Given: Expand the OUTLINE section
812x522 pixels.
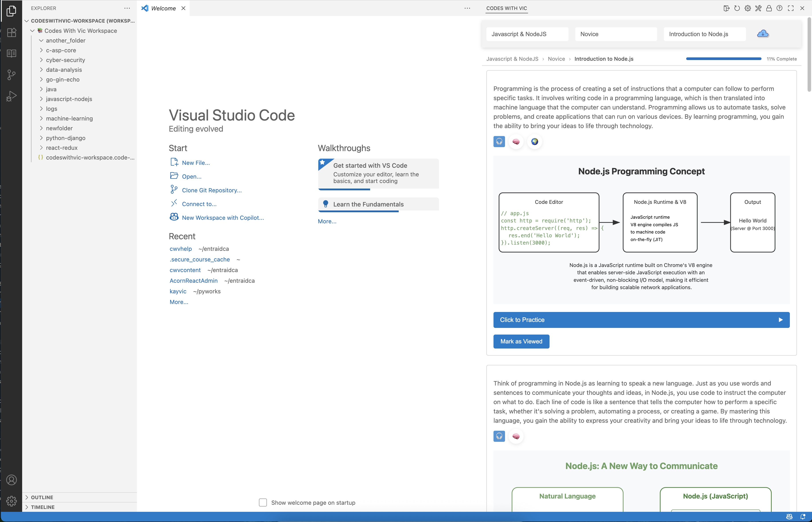Looking at the screenshot, I should click(42, 497).
